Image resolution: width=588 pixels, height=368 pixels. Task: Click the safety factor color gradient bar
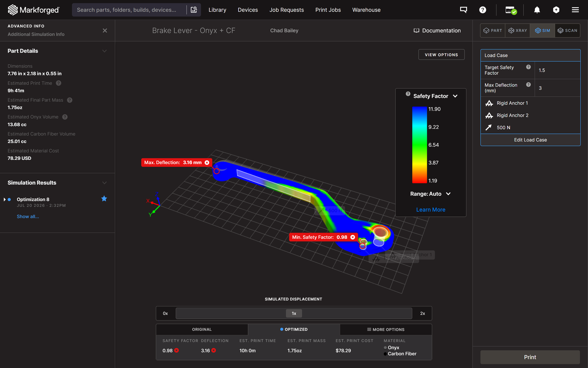[x=420, y=145]
